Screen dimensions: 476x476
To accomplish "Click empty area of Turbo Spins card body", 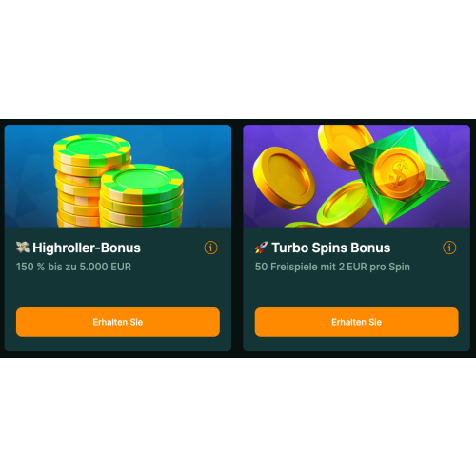I will pyautogui.click(x=356, y=289).
